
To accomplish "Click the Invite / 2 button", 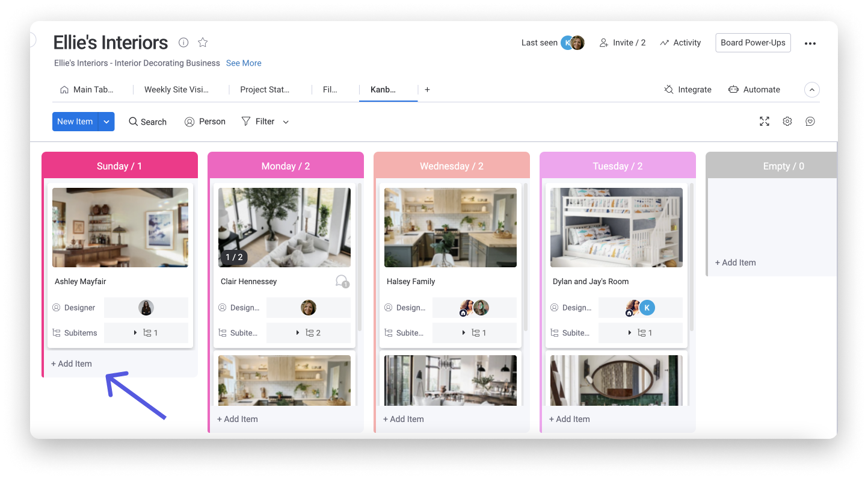I will [x=623, y=43].
